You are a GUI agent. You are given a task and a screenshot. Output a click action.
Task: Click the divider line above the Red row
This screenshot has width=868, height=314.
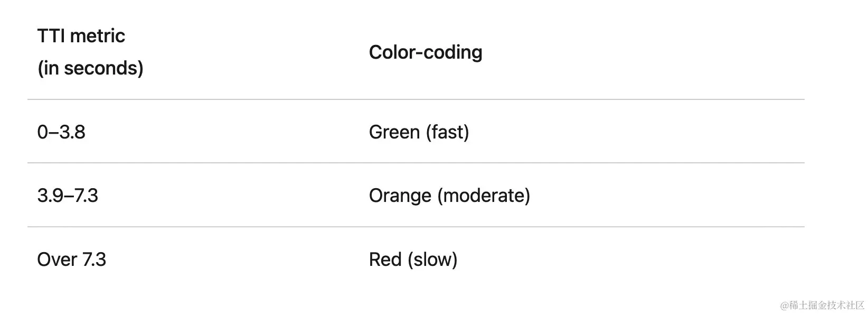coord(416,227)
